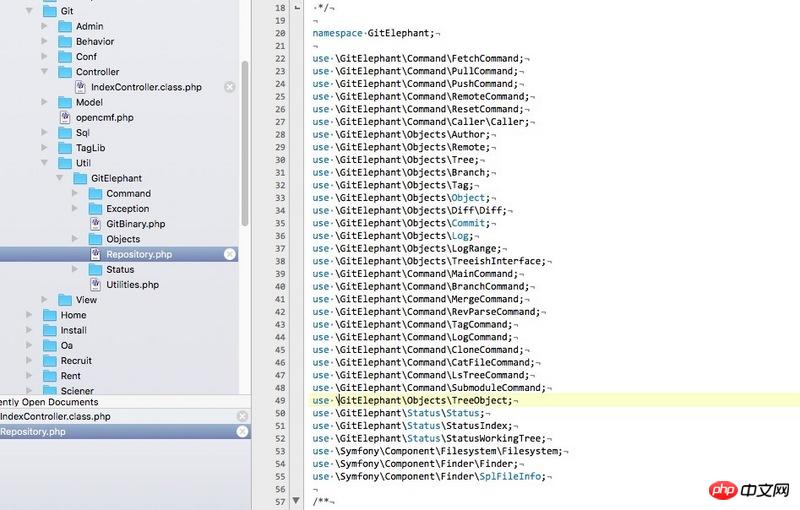Toggle code fold marker at line 18

click(x=297, y=8)
